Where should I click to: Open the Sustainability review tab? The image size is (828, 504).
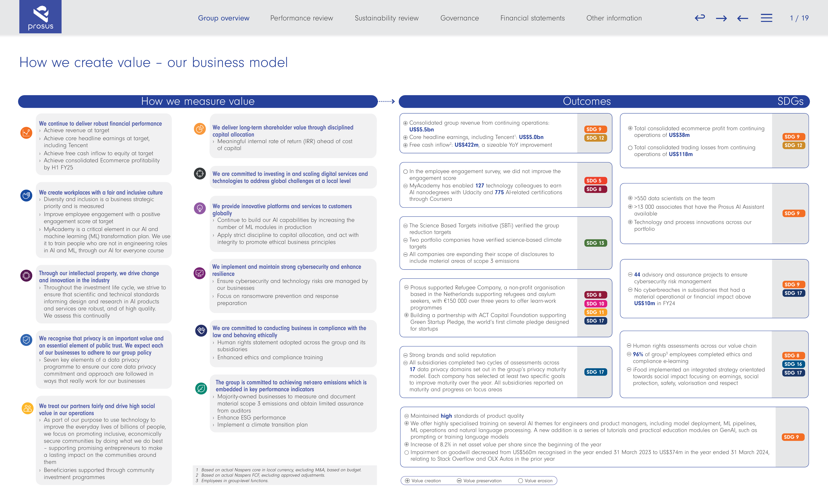[386, 18]
